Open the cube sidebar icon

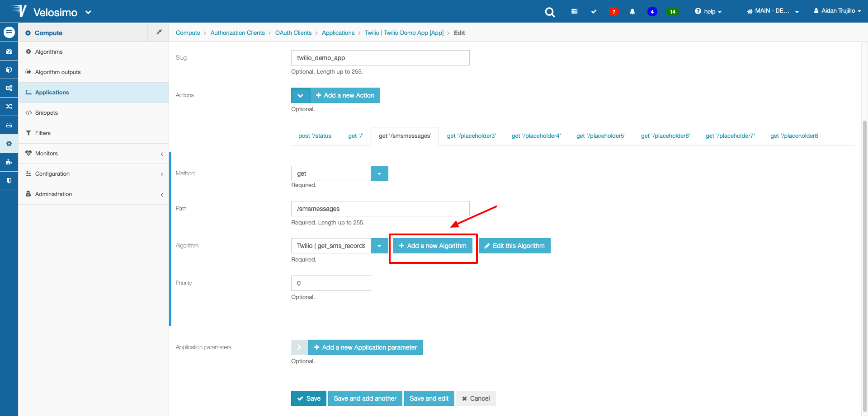(9, 70)
